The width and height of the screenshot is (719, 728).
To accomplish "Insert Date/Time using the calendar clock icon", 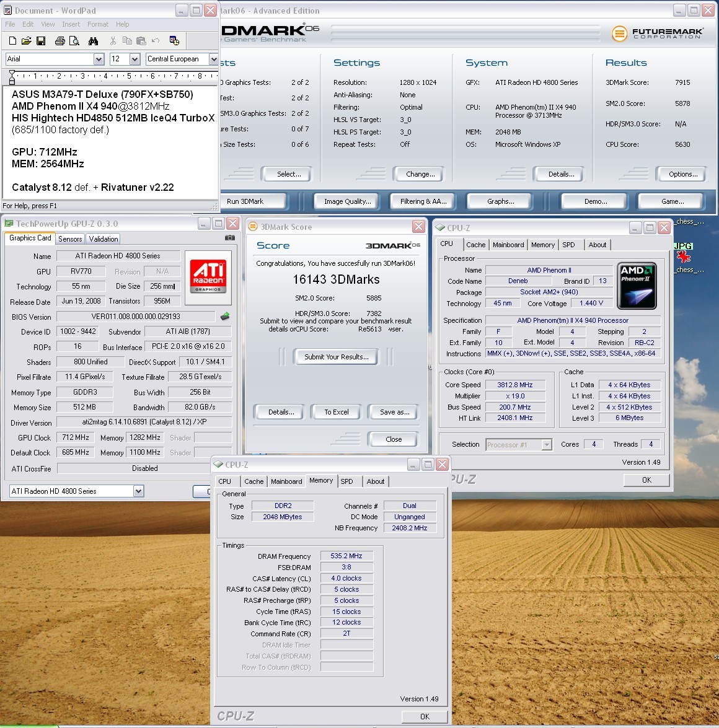I will point(174,41).
